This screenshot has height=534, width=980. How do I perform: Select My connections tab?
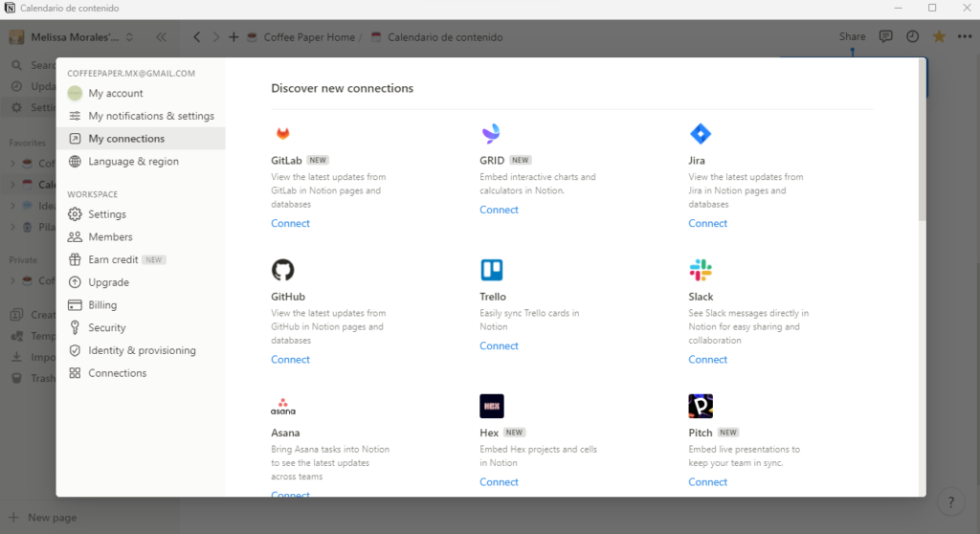pyautogui.click(x=141, y=138)
